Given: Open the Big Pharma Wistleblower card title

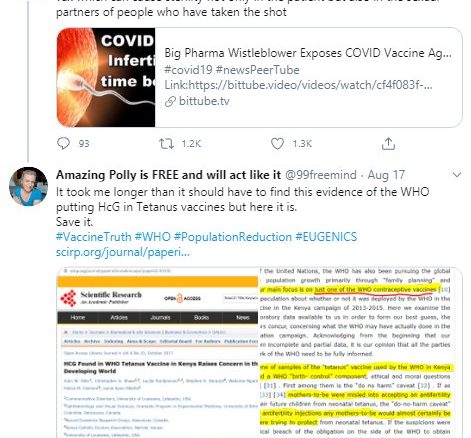Looking at the screenshot, I should pyautogui.click(x=308, y=53).
